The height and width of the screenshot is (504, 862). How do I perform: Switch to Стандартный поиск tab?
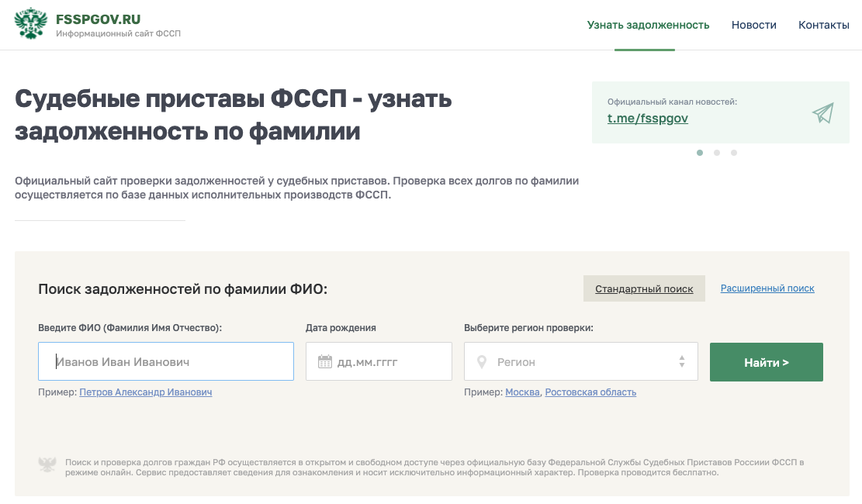pyautogui.click(x=644, y=288)
